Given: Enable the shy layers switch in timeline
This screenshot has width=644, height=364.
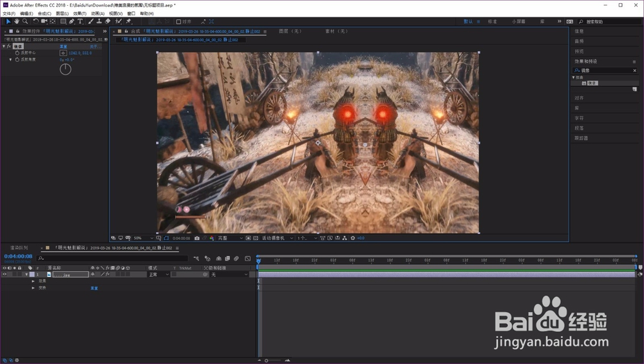Looking at the screenshot, I should tap(218, 258).
